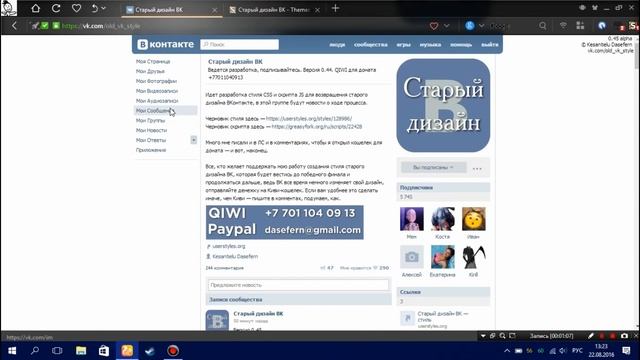This screenshot has width=640, height=360.
Task: Click the 'Предложите новость' input field
Action: (x=298, y=285)
